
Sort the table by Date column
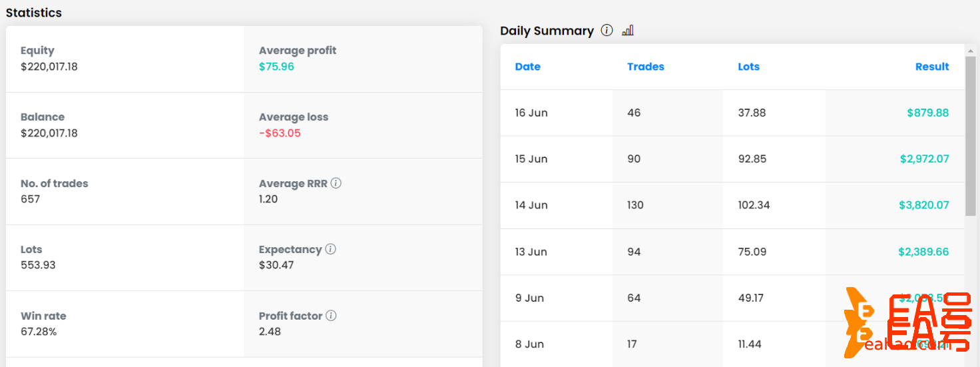tap(527, 67)
